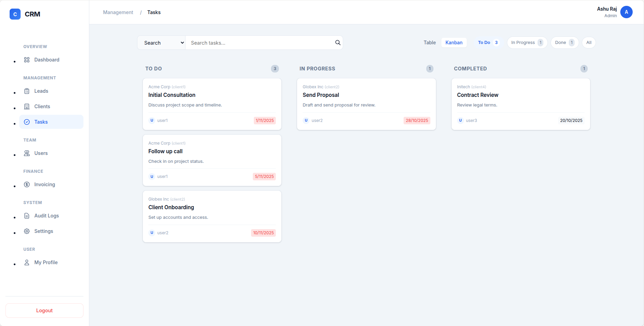Click the Management breadcrumb link
This screenshot has width=644, height=326.
(x=118, y=12)
